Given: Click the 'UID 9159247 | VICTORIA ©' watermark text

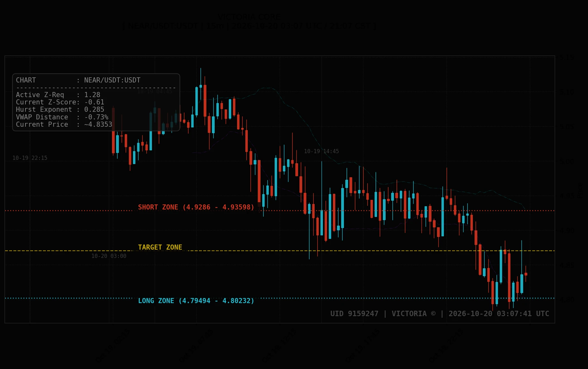Looking at the screenshot, I should pos(383,314).
